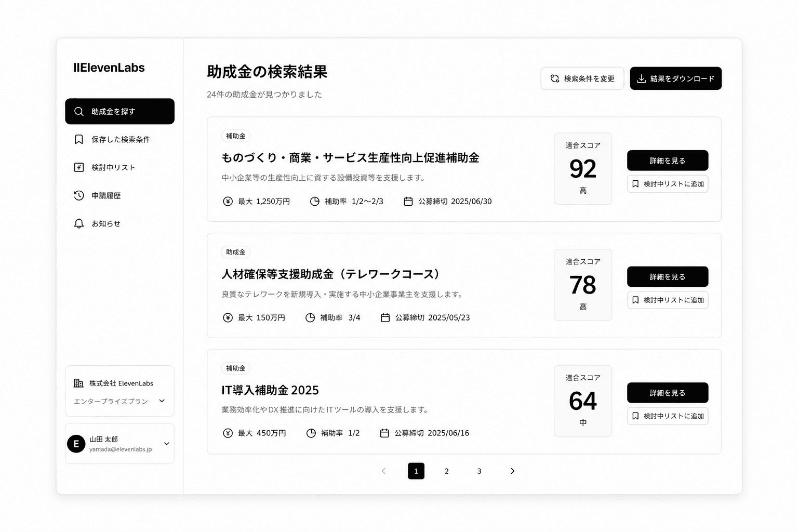Click the calendar icon next to 2025/06/30

click(x=408, y=201)
